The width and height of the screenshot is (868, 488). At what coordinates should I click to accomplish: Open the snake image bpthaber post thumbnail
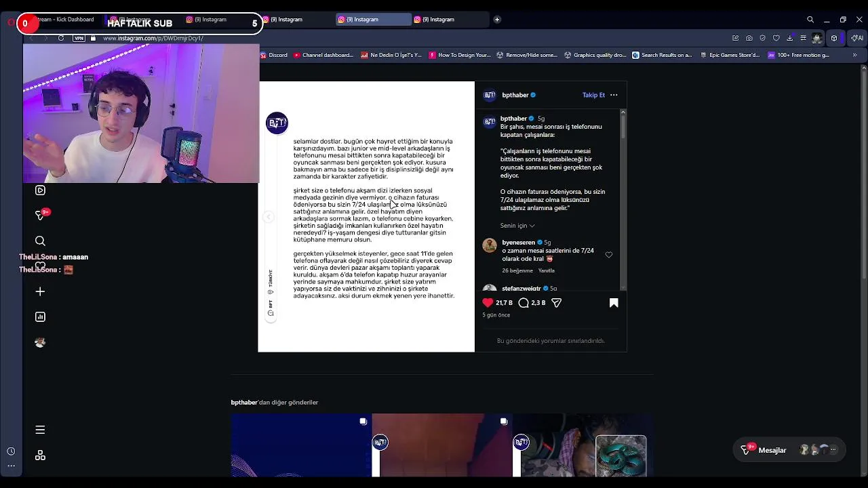pos(583,445)
